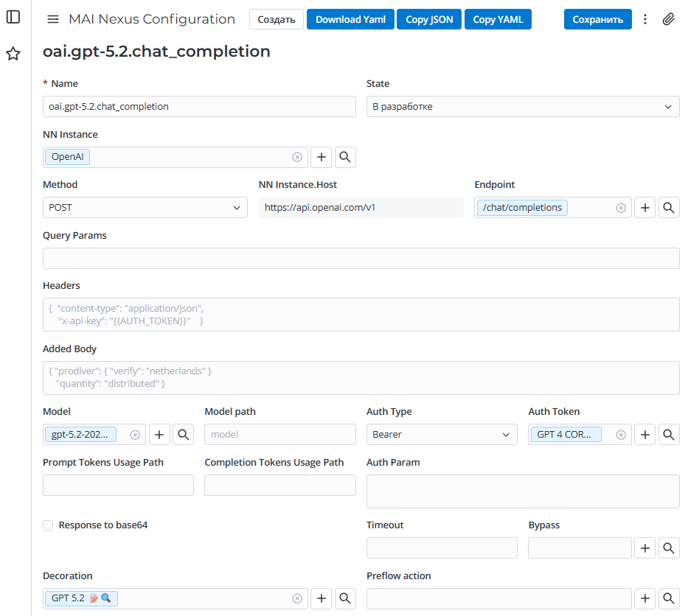Open the State dropdown

[523, 107]
